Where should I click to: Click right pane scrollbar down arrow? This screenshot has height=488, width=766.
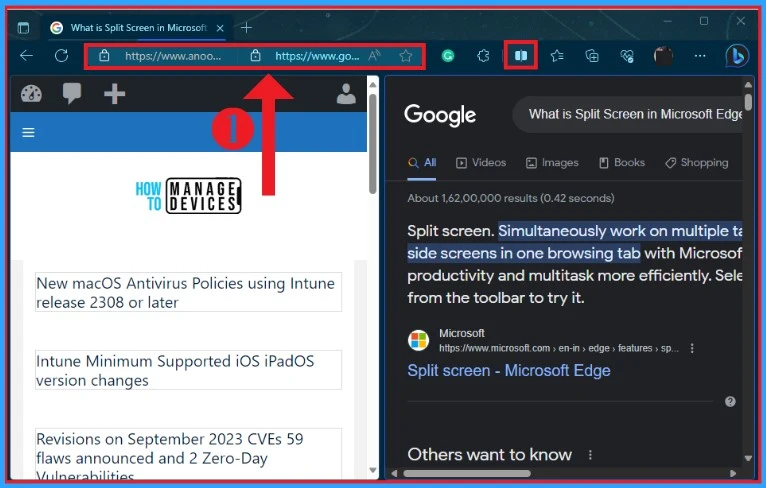point(748,458)
